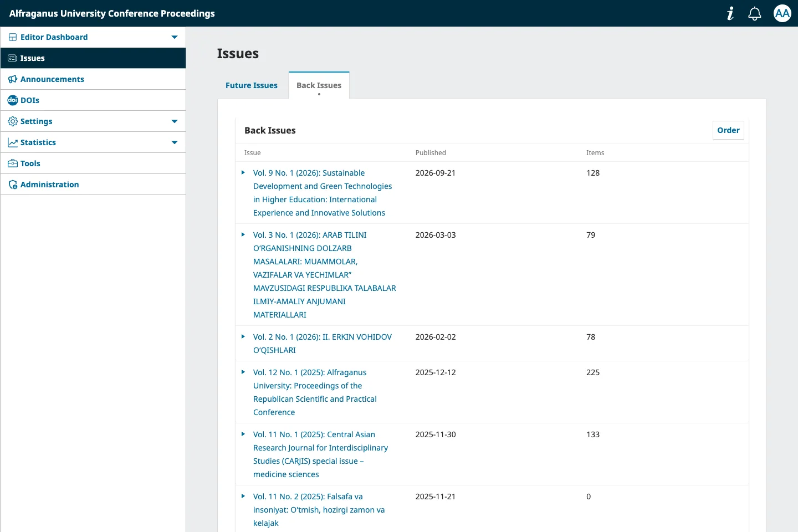The width and height of the screenshot is (798, 532).
Task: Click the Back Issues panel heading
Action: point(270,130)
